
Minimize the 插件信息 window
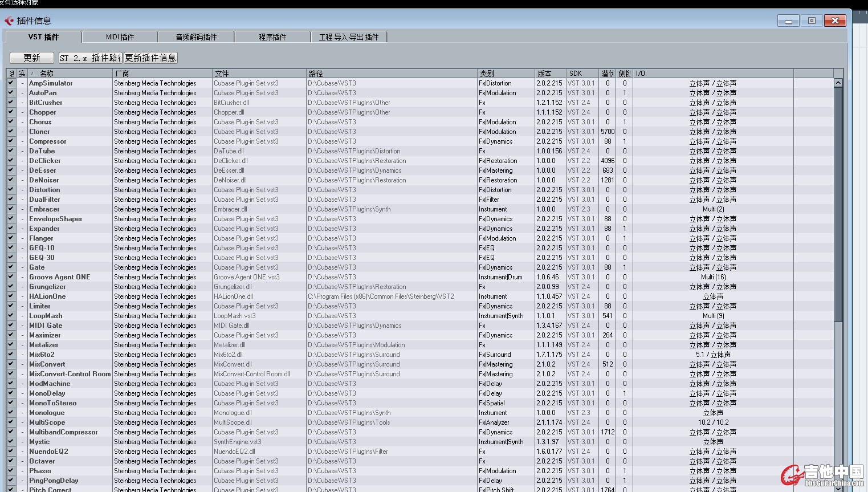788,21
